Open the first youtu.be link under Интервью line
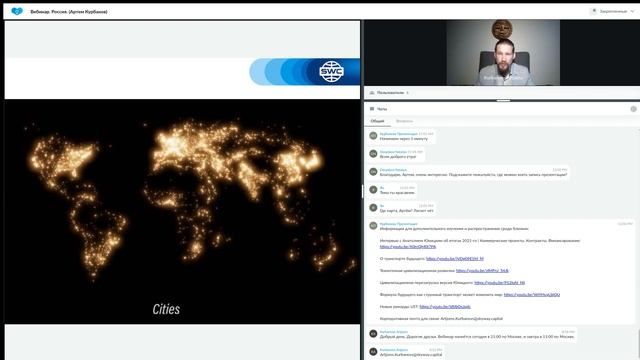 408,247
